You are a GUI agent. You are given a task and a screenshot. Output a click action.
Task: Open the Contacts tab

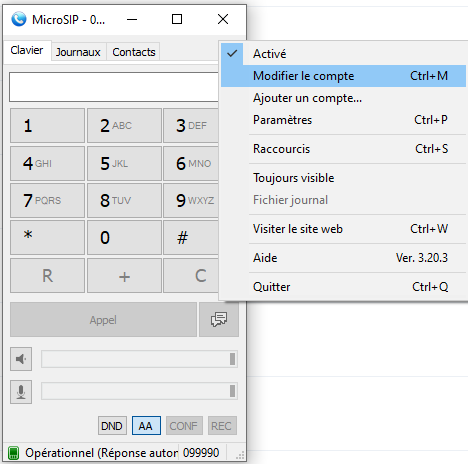(x=134, y=52)
